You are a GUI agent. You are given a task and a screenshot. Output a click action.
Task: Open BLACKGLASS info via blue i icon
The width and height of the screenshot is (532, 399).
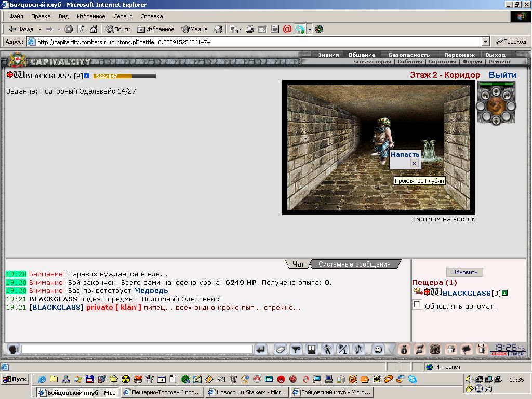point(87,76)
